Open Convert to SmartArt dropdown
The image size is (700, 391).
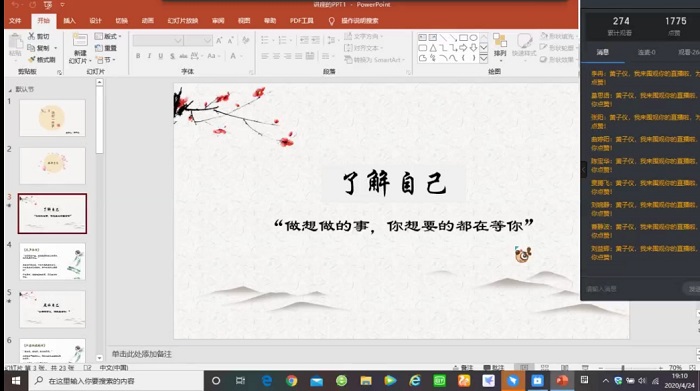(x=374, y=59)
